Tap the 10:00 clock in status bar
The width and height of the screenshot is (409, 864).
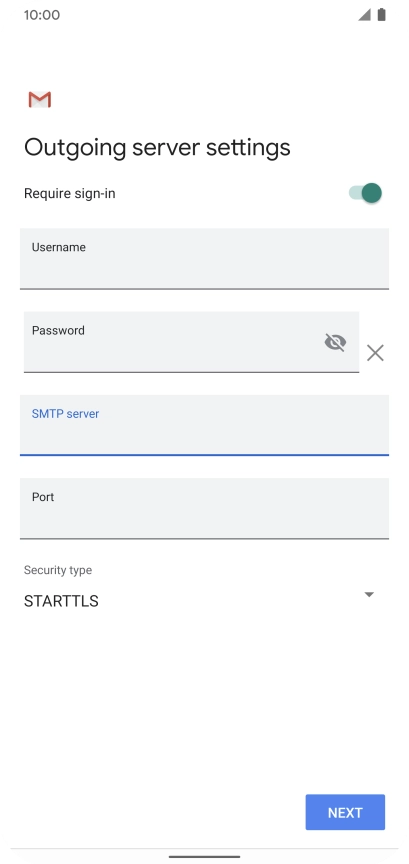tap(42, 15)
